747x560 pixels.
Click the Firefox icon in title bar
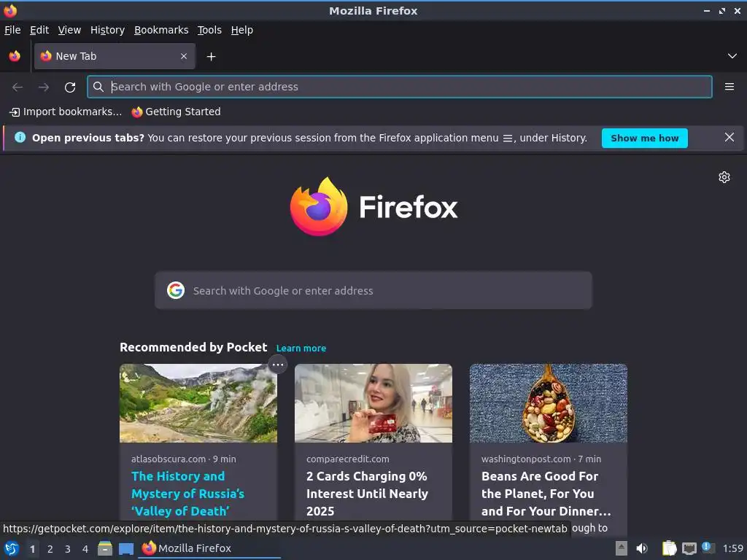tap(10, 10)
